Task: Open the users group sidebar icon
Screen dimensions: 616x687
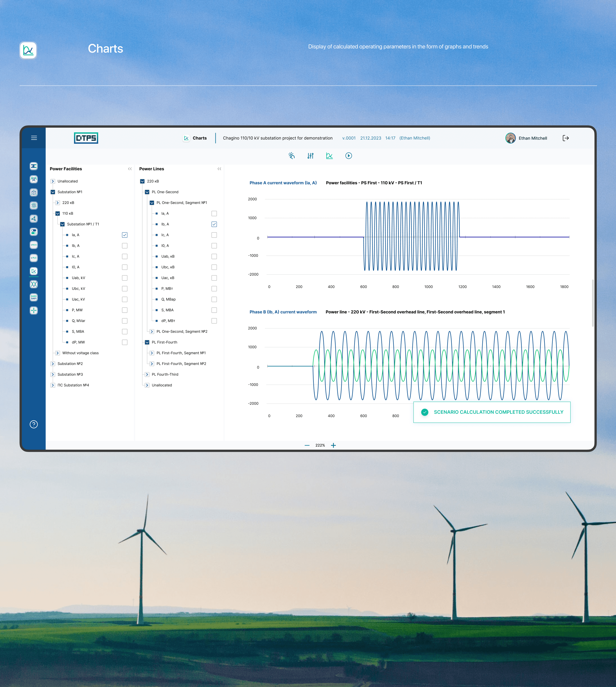Action: click(x=34, y=179)
